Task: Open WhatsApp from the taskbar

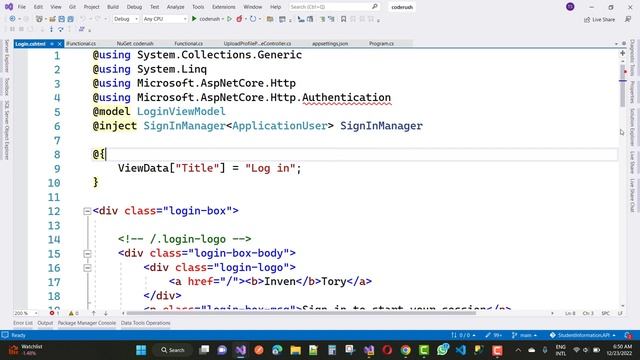Action: click(x=442, y=350)
